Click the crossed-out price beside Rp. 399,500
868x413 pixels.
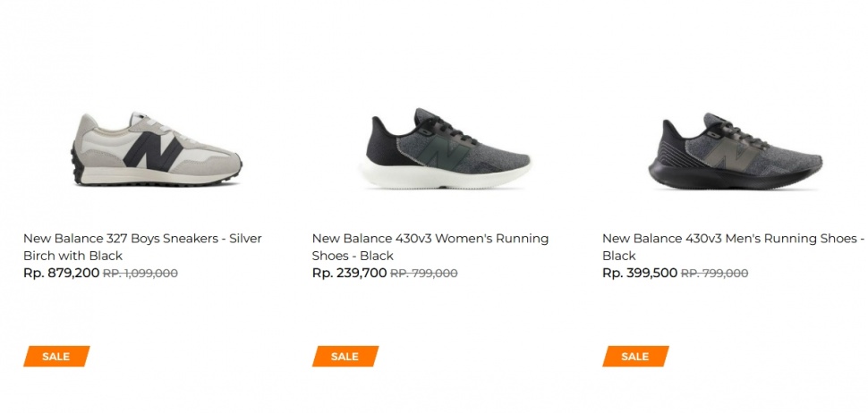point(715,274)
